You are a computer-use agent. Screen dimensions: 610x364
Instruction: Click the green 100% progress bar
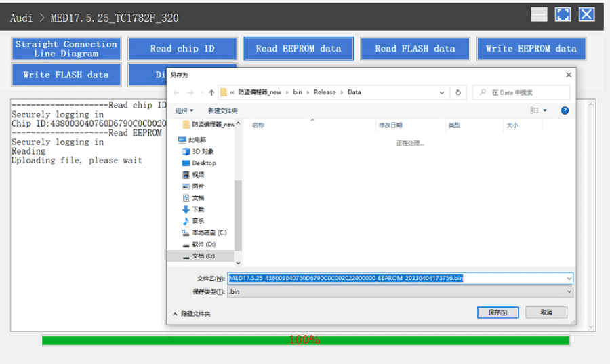306,340
